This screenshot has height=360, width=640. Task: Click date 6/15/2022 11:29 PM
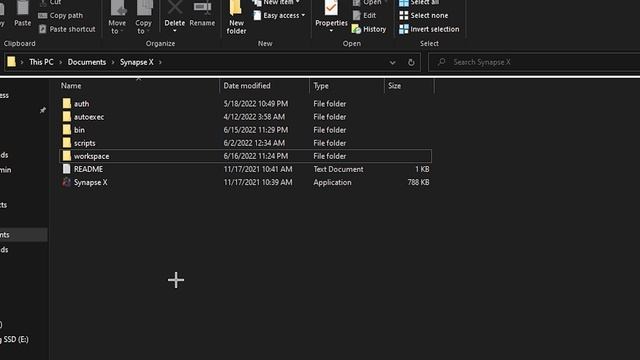[256, 130]
